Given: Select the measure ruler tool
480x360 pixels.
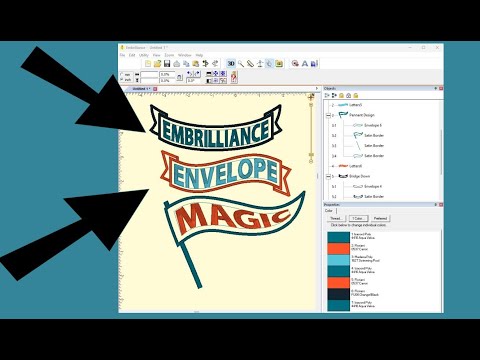Looking at the screenshot, I should point(250,63).
